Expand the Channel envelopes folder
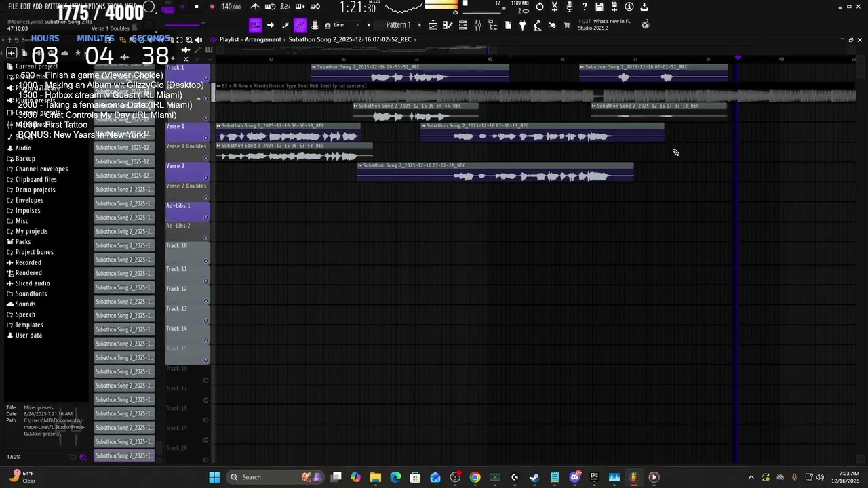The image size is (868, 488). (41, 169)
